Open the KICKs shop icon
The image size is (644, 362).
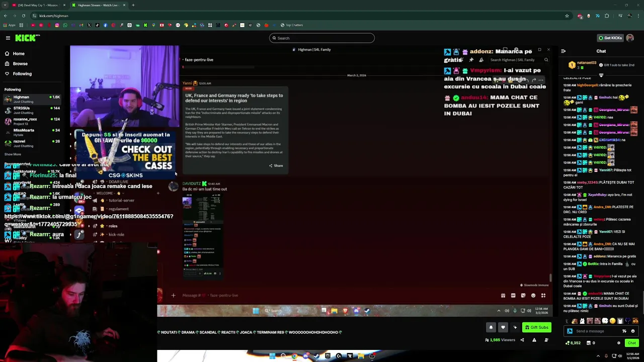click(x=592, y=343)
